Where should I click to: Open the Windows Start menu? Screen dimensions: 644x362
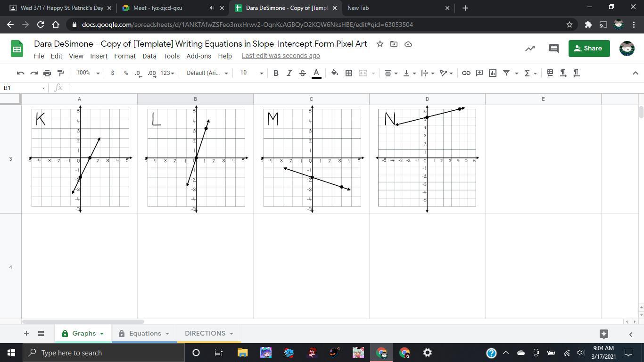click(11, 353)
